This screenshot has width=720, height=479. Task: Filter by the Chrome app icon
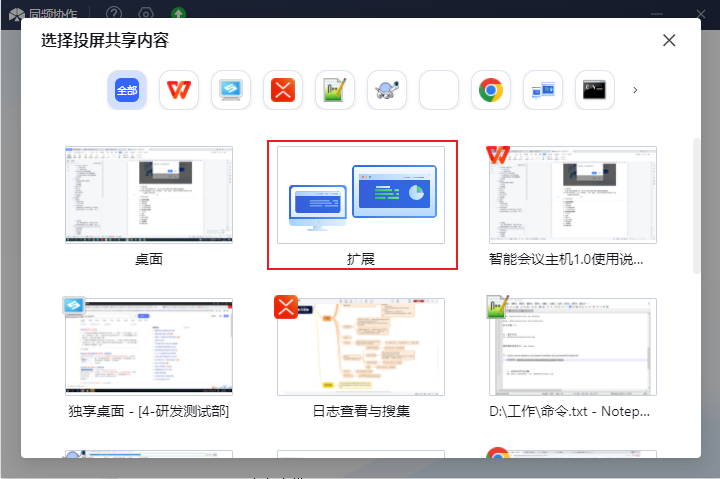click(490, 90)
